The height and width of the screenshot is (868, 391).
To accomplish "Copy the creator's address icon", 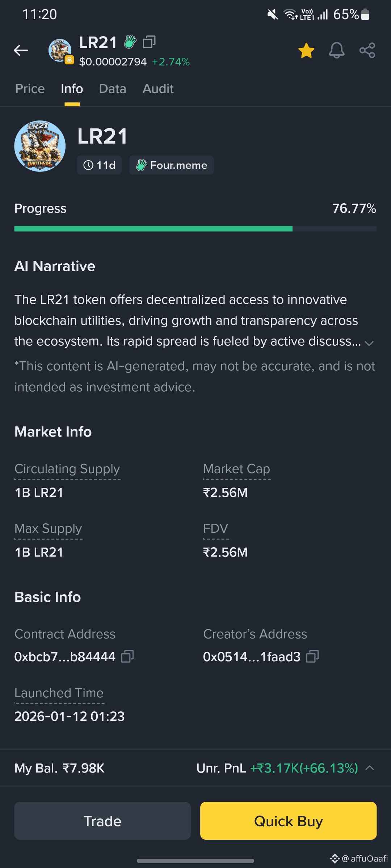I will [312, 656].
